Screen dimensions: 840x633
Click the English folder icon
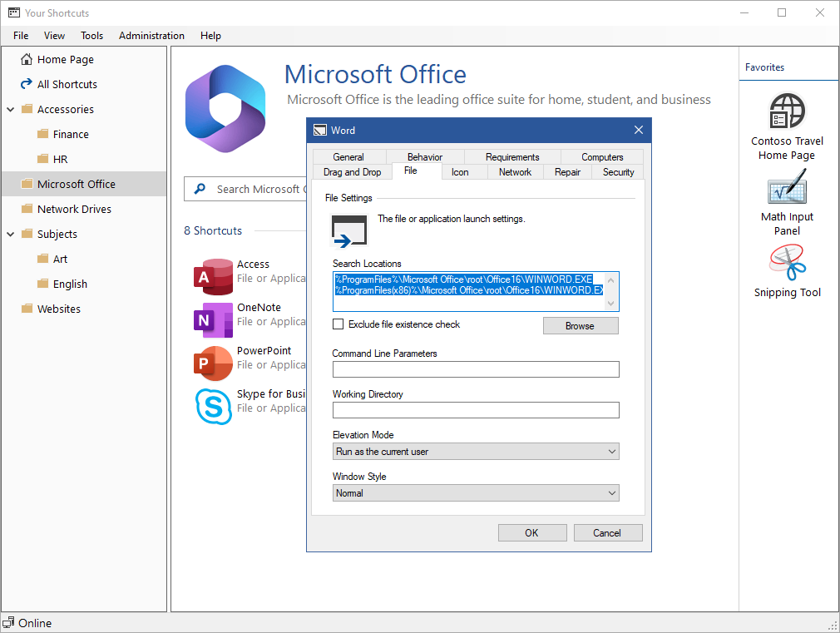point(43,284)
